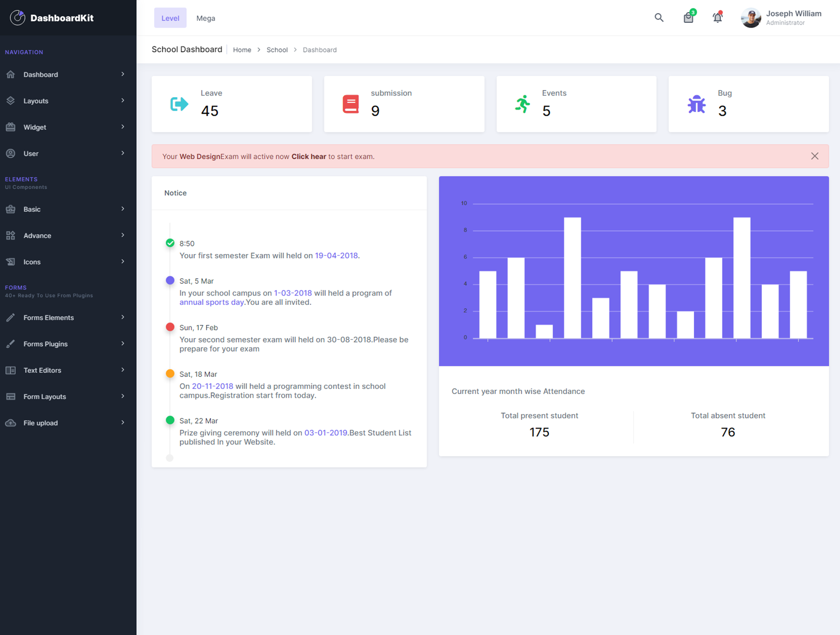The width and height of the screenshot is (840, 635).
Task: Expand the User menu chevron
Action: coord(123,153)
